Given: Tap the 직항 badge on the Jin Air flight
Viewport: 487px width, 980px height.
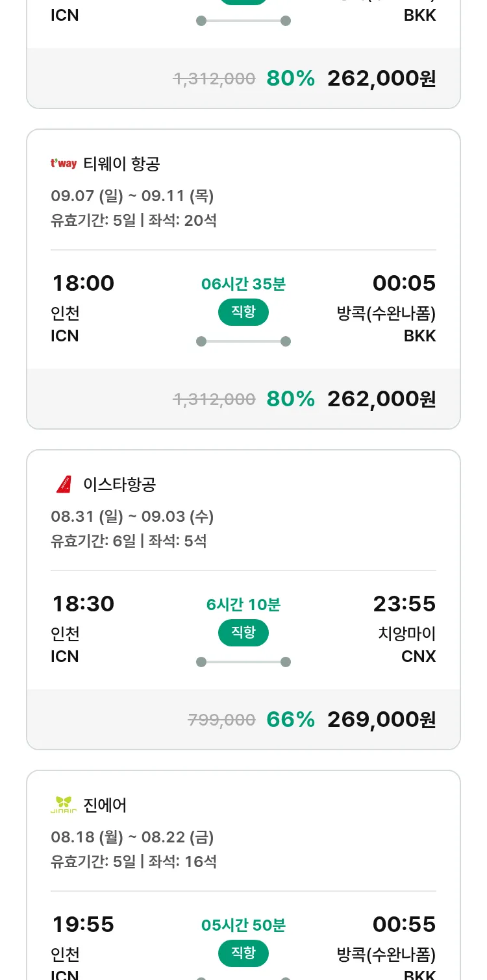Looking at the screenshot, I should [x=243, y=953].
